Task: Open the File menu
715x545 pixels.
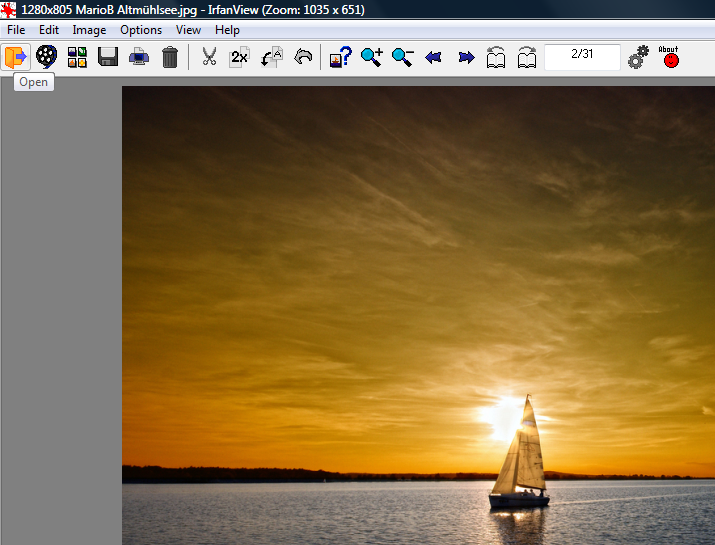Action: 16,30
